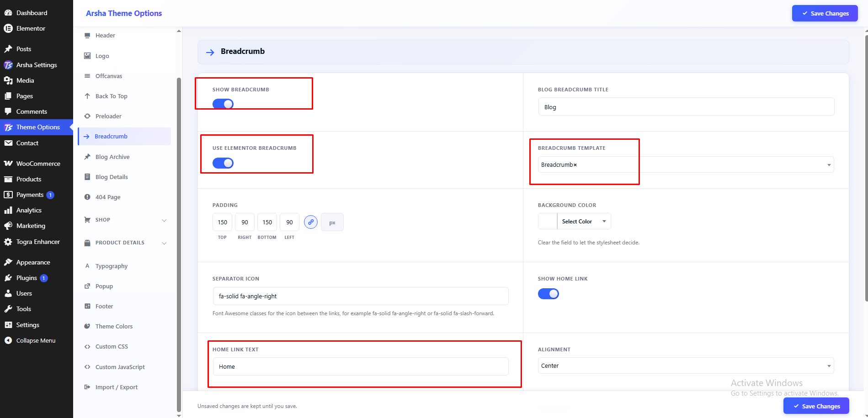Image resolution: width=868 pixels, height=418 pixels.
Task: Click the Blog Breadcrumb Title field
Action: [686, 107]
